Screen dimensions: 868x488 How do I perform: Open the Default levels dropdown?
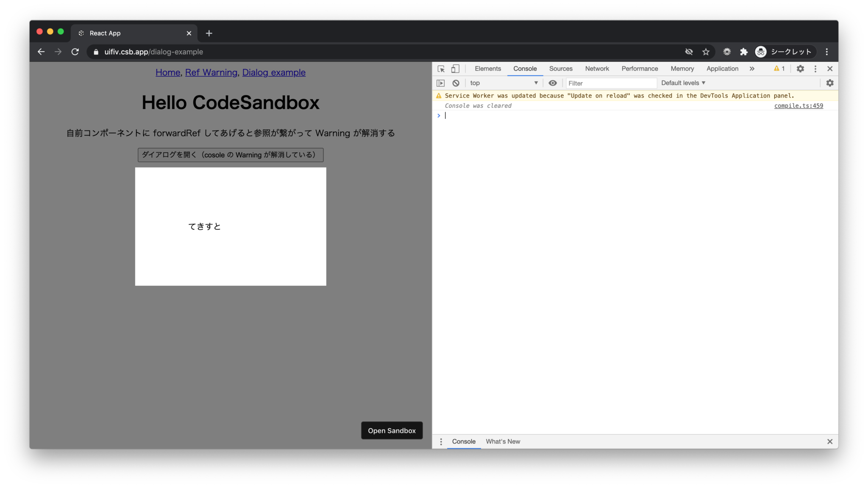tap(682, 83)
